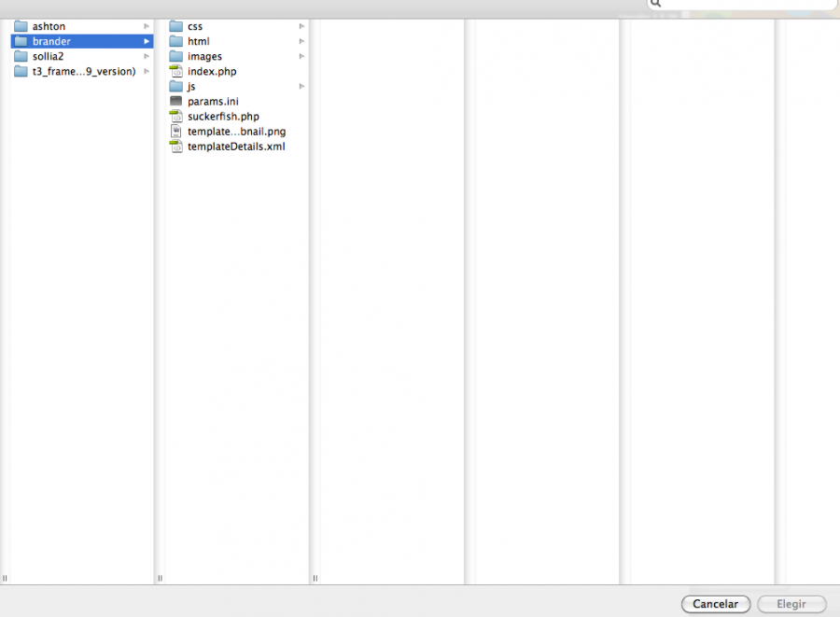840x617 pixels.
Task: Select the template...bnail.png file name
Action: pos(236,132)
